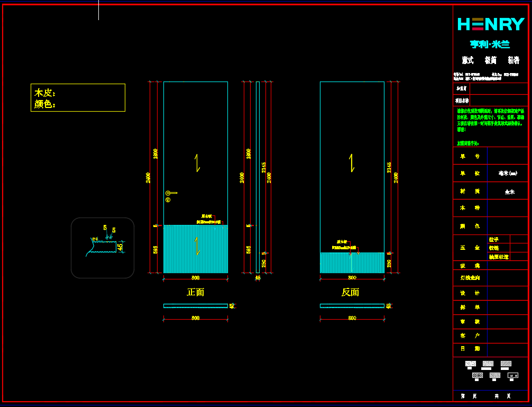Click the 毫米(mm) unit value cell

(508, 173)
